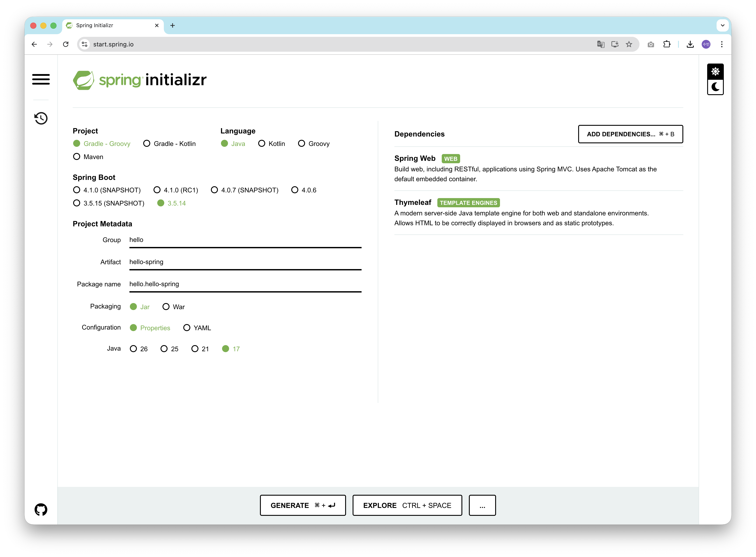
Task: Choose Properties configuration
Action: click(150, 328)
